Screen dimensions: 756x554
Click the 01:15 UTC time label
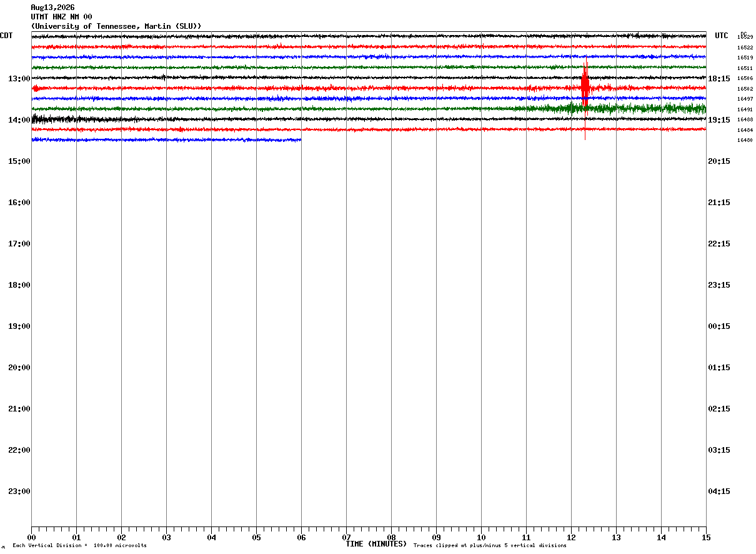click(719, 367)
